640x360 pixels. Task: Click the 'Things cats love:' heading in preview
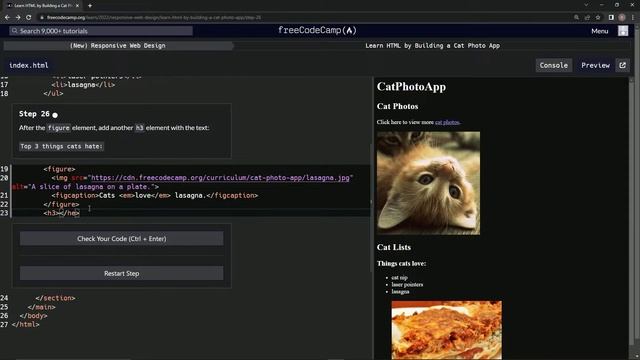[401, 264]
